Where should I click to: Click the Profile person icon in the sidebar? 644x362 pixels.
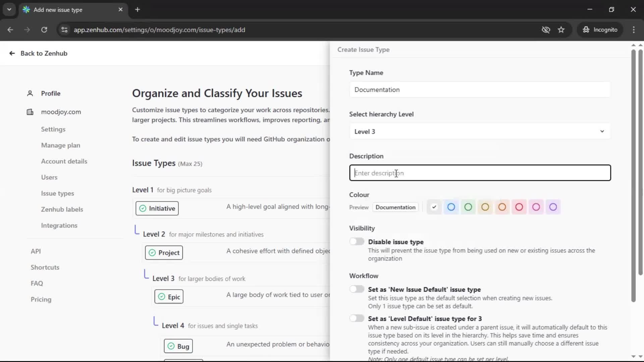30,93
